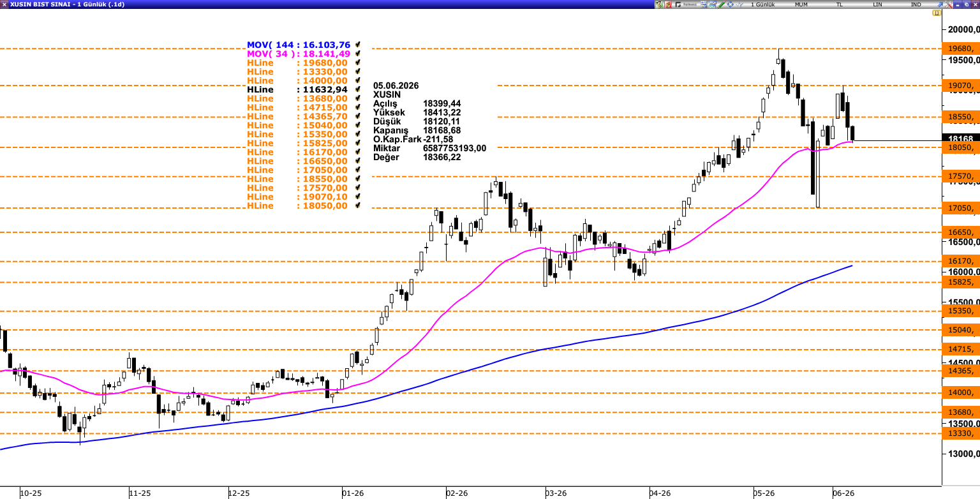Select the LIN scale option
Viewport: 980px width, 499px height.
[x=878, y=4]
